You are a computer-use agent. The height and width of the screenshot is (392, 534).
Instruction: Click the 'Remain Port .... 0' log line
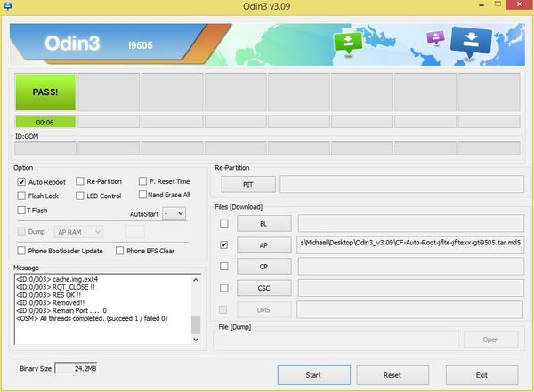pos(61,310)
